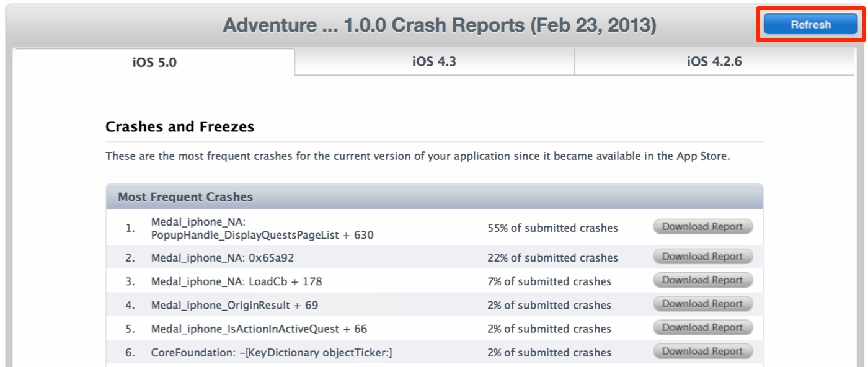Click the Refresh button
The width and height of the screenshot is (868, 367).
810,24
